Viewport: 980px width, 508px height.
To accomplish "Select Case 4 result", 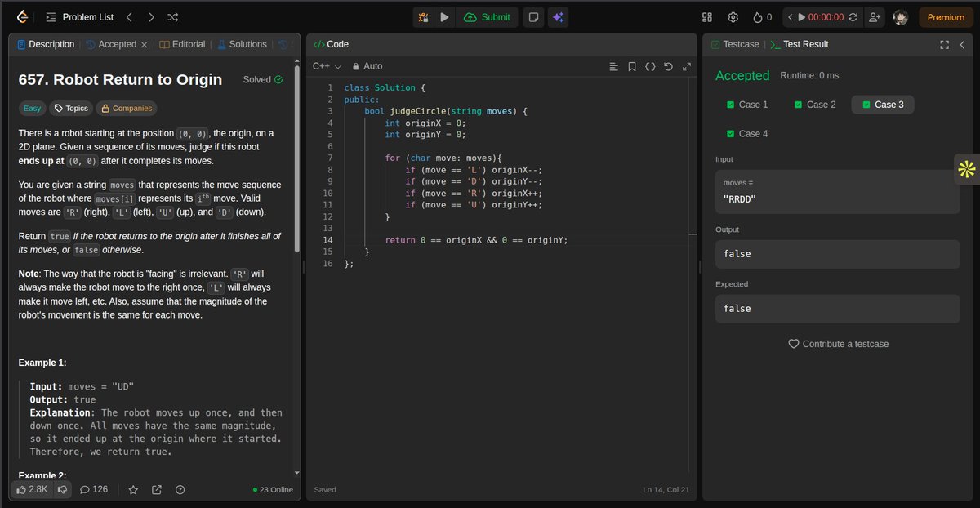I will tap(746, 134).
